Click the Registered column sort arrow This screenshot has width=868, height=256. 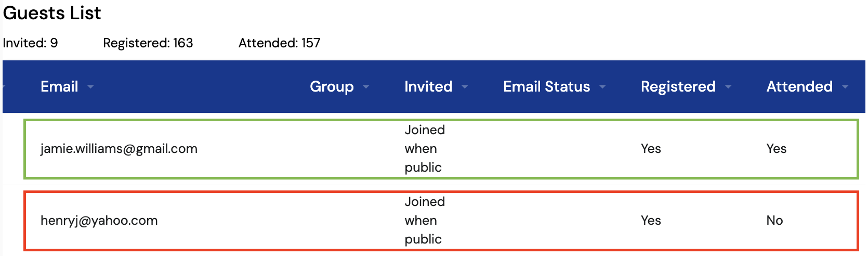pyautogui.click(x=728, y=87)
